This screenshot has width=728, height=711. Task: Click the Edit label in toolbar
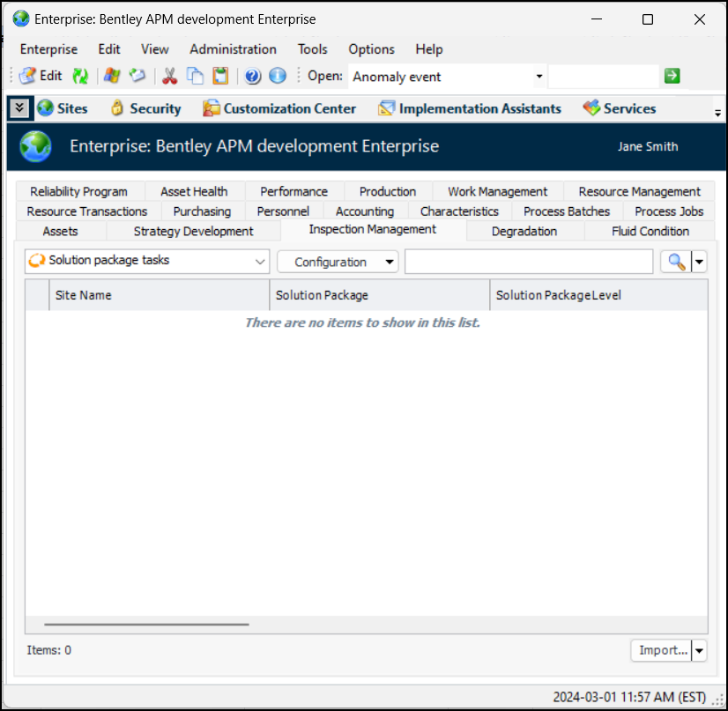coord(50,76)
